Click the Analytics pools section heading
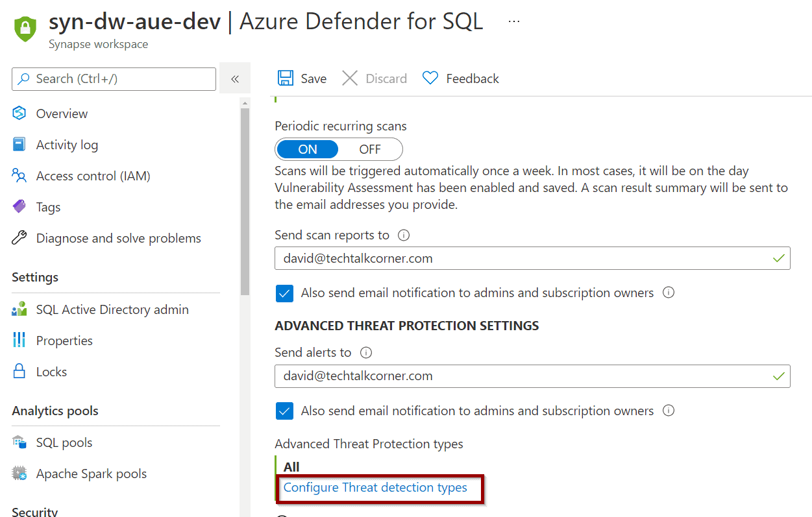The image size is (812, 517). pyautogui.click(x=55, y=411)
